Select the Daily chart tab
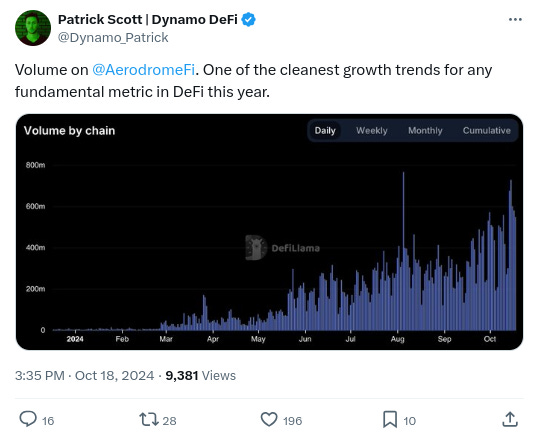The height and width of the screenshot is (439, 536). pos(325,130)
